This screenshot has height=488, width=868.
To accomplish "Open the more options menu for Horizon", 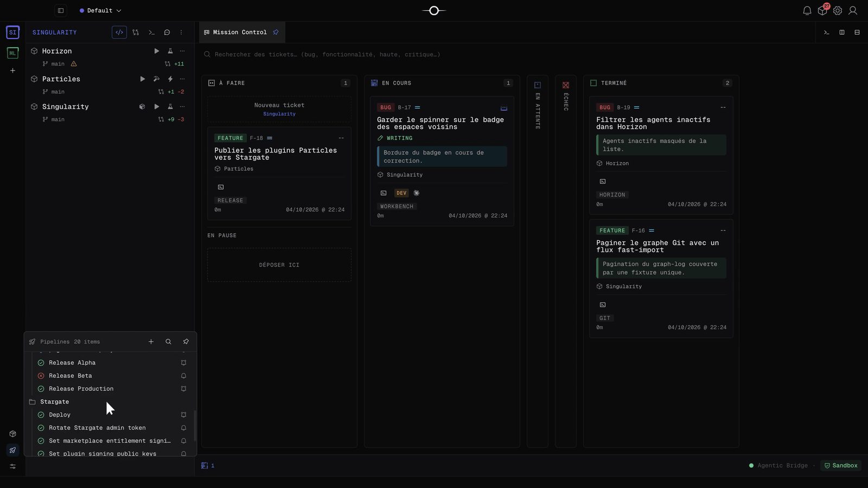I will click(x=182, y=51).
